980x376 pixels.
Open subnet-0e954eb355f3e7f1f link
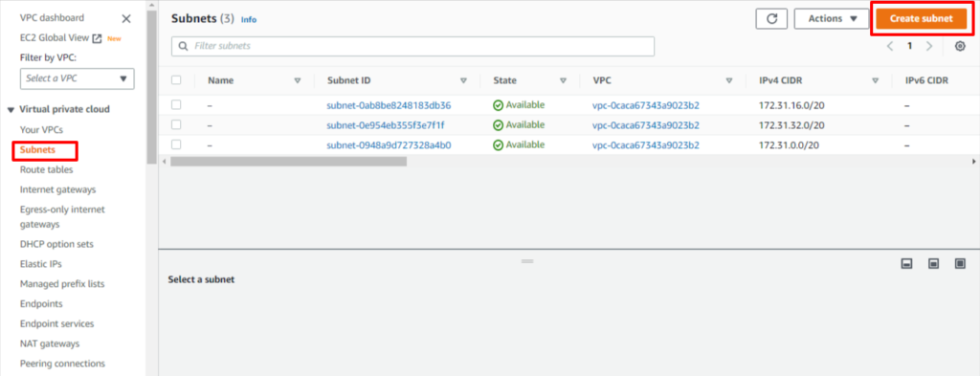point(386,125)
